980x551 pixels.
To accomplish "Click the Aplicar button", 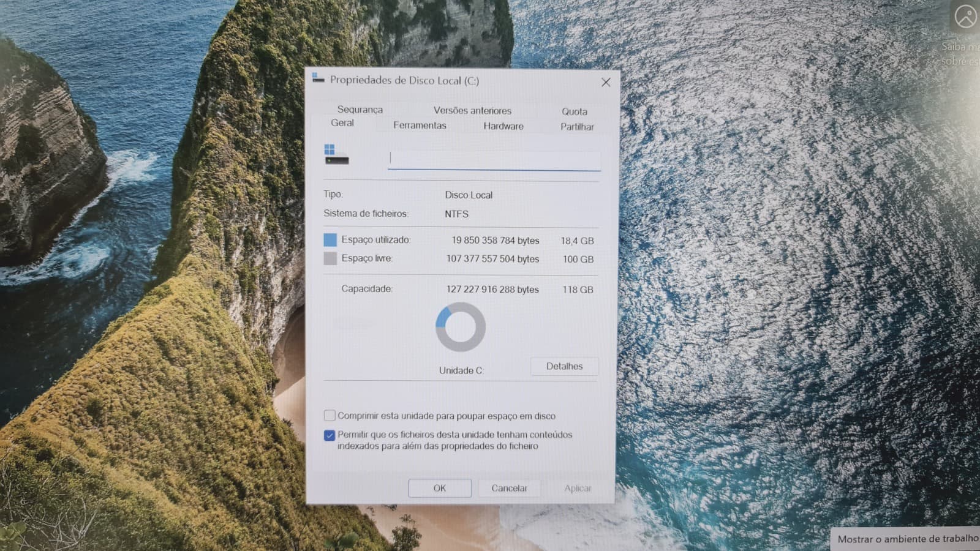I will [578, 488].
